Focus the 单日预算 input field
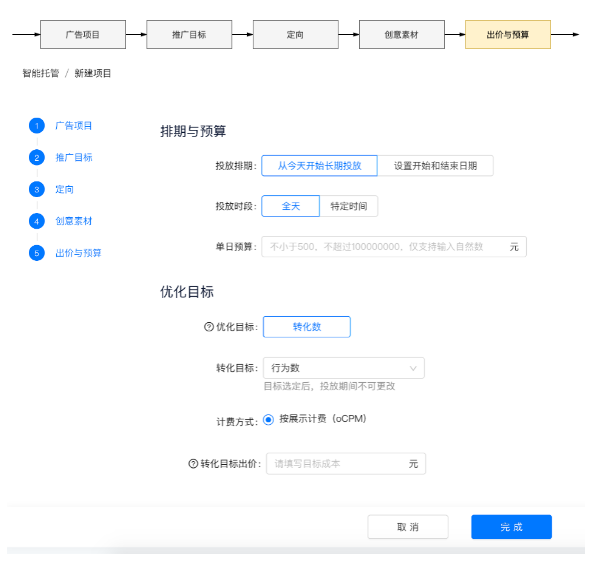This screenshot has width=593, height=561. point(394,247)
